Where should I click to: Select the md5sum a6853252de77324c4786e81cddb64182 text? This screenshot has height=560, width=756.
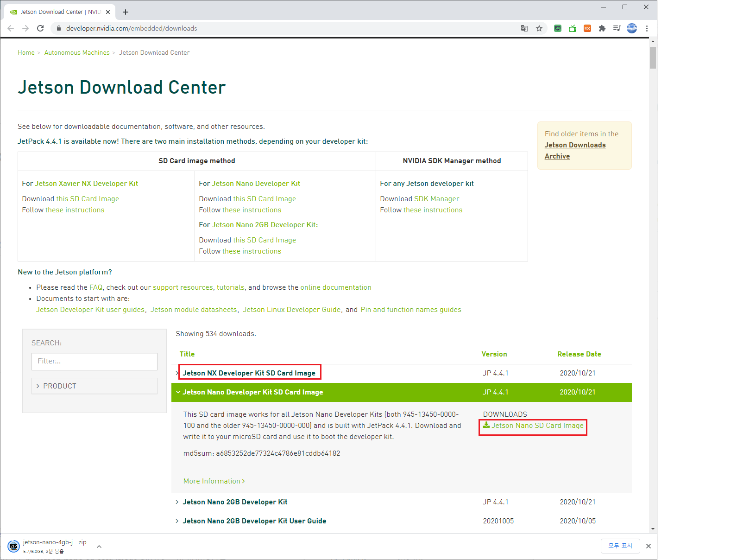pyautogui.click(x=262, y=453)
